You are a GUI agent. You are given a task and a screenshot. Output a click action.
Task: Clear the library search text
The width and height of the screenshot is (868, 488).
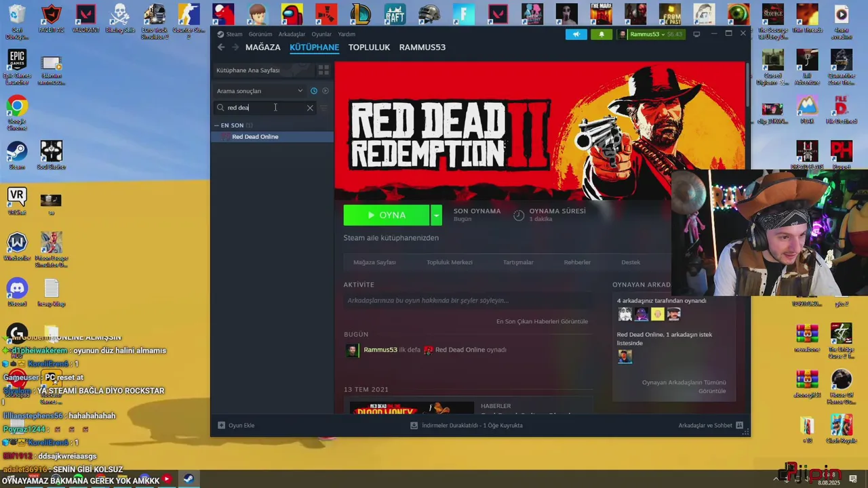click(310, 108)
